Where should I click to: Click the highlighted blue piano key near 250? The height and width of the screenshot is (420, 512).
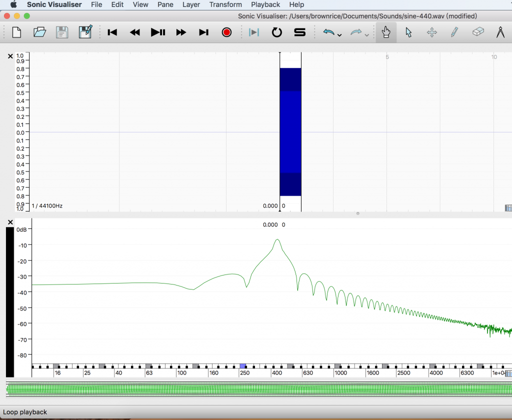point(242,366)
